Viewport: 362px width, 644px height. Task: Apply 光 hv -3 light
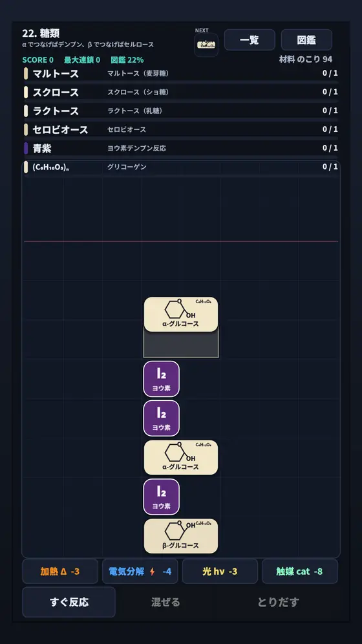pos(220,572)
